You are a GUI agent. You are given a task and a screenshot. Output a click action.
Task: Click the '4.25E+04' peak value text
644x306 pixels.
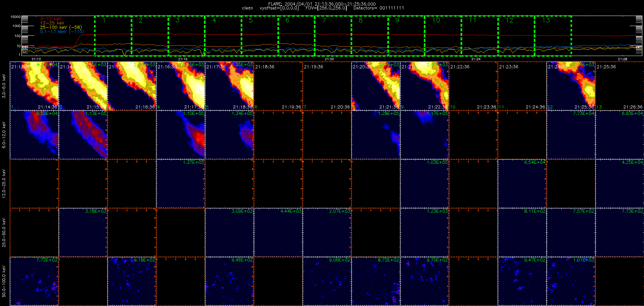633,162
